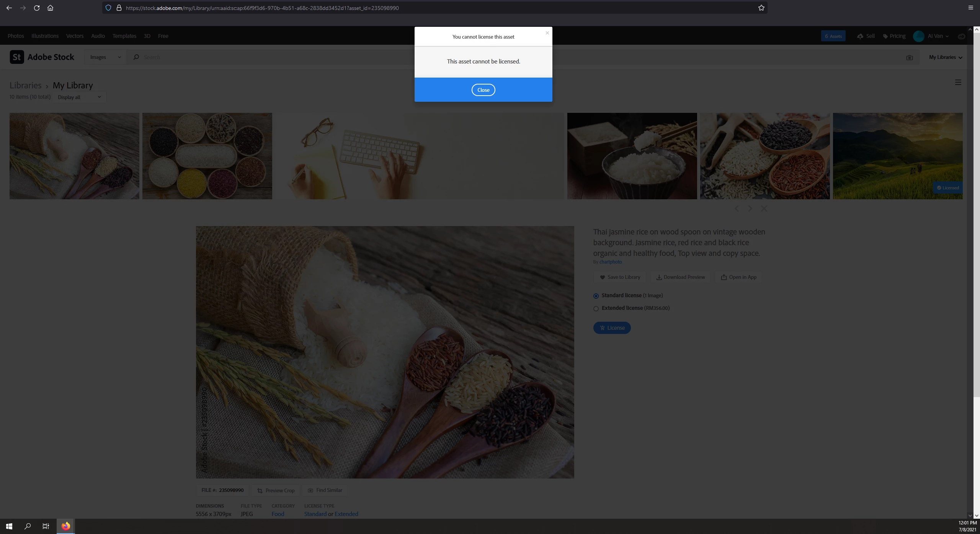The height and width of the screenshot is (534, 980).
Task: Click the visual search camera icon
Action: tap(909, 57)
